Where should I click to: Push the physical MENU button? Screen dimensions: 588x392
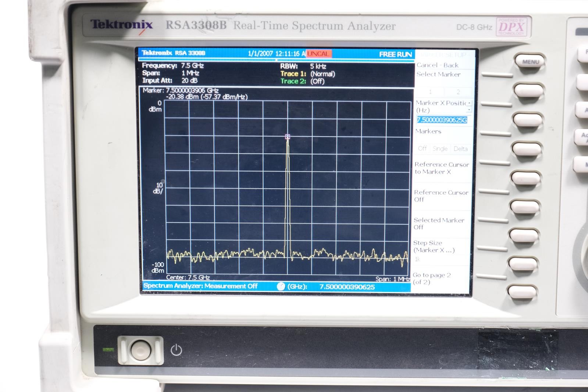pyautogui.click(x=530, y=61)
